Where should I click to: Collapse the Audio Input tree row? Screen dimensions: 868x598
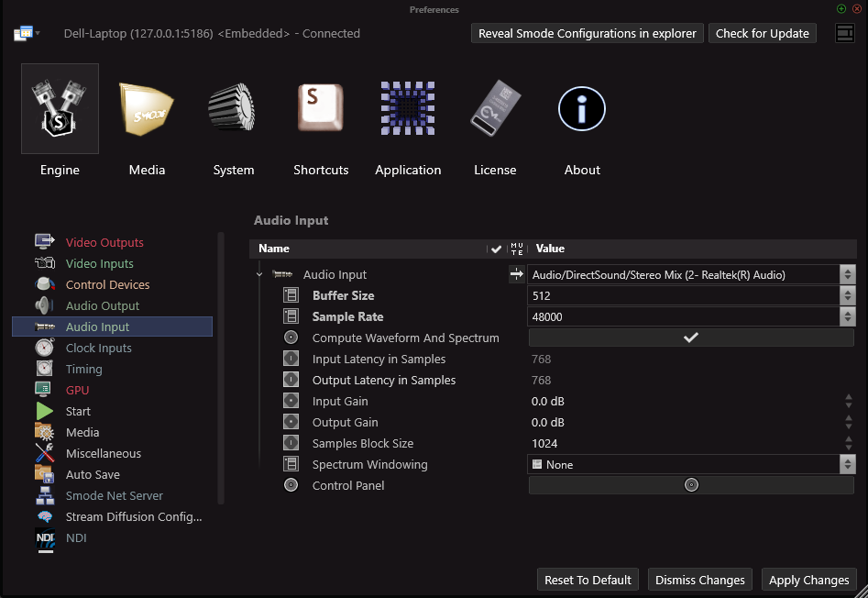[x=260, y=274]
